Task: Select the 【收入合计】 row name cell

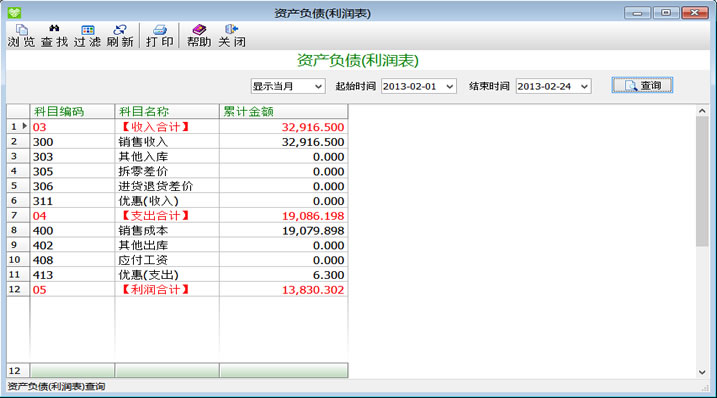Action: click(x=167, y=127)
